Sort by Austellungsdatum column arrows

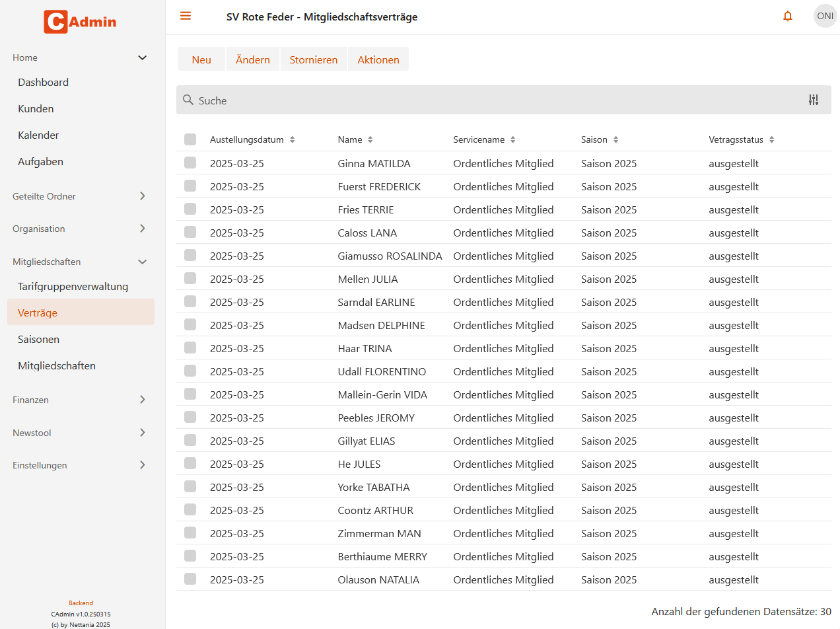click(293, 140)
